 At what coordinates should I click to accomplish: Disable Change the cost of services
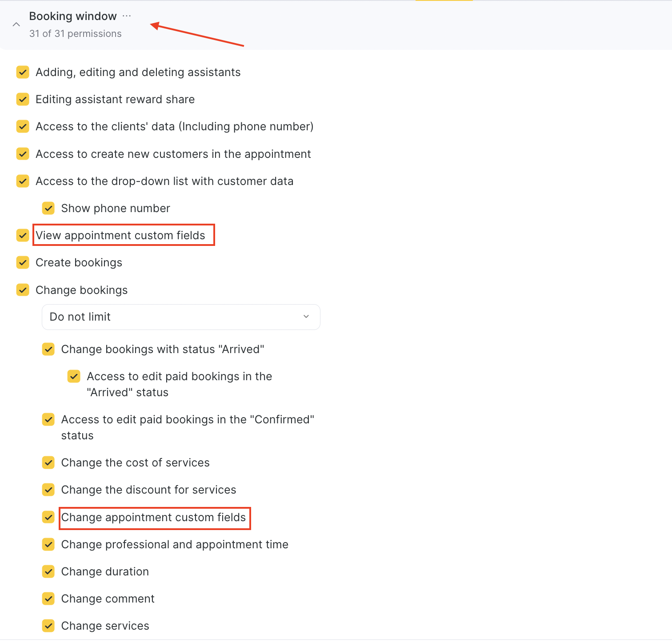[48, 463]
